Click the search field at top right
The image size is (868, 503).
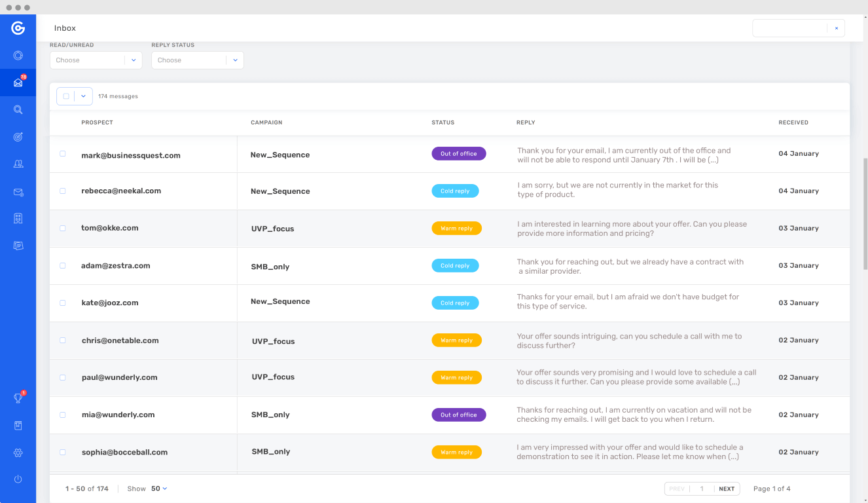click(790, 28)
